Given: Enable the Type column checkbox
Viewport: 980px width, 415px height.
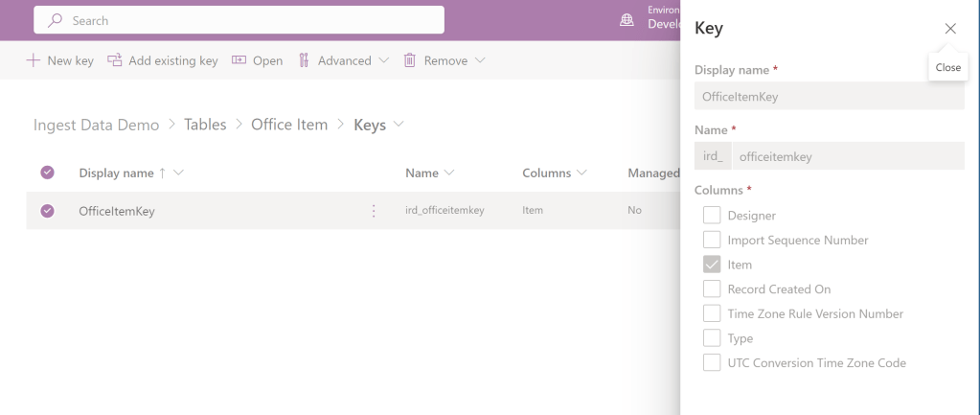Looking at the screenshot, I should click(x=712, y=338).
